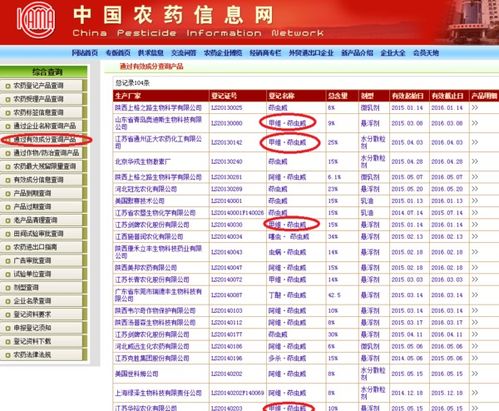Image resolution: width=499 pixels, height=411 pixels.
Task: Open details arrow for row LS20140072
Action: (475, 279)
